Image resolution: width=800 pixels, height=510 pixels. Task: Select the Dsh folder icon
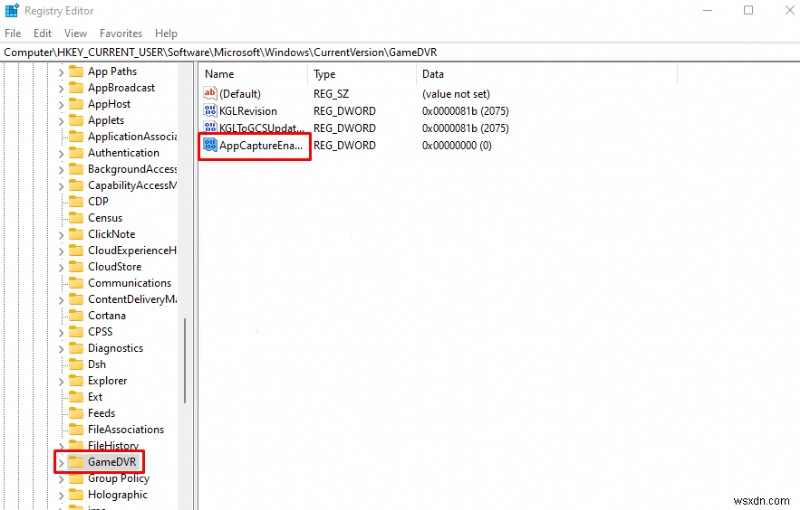click(76, 364)
